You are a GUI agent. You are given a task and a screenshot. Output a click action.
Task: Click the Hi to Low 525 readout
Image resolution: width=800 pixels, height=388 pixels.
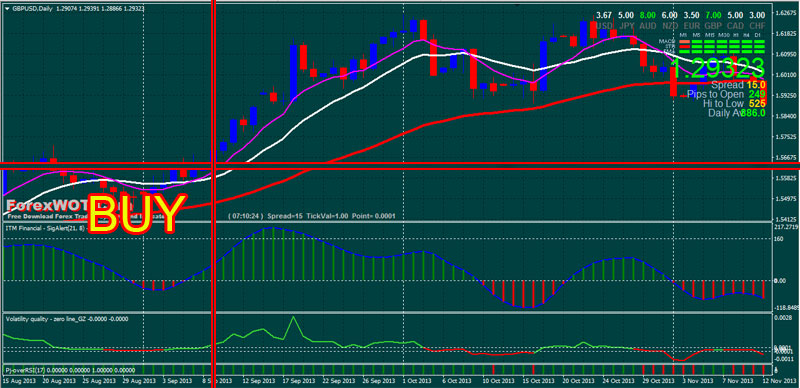click(734, 104)
